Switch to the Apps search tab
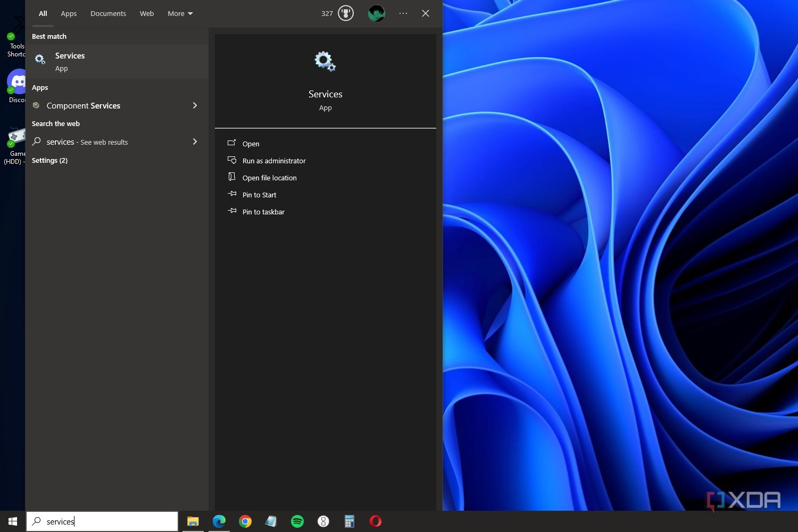798x532 pixels. (x=69, y=13)
